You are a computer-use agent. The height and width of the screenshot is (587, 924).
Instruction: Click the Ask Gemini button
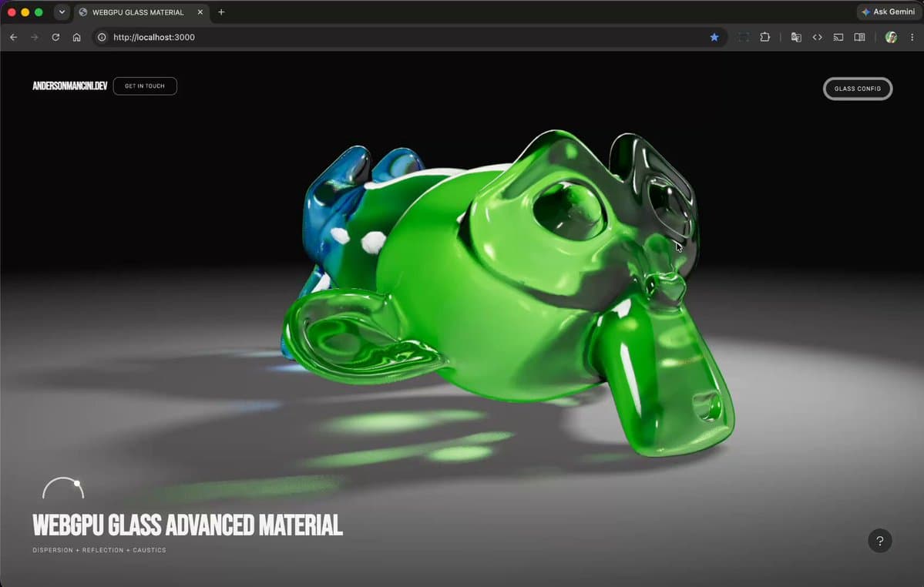tap(888, 12)
